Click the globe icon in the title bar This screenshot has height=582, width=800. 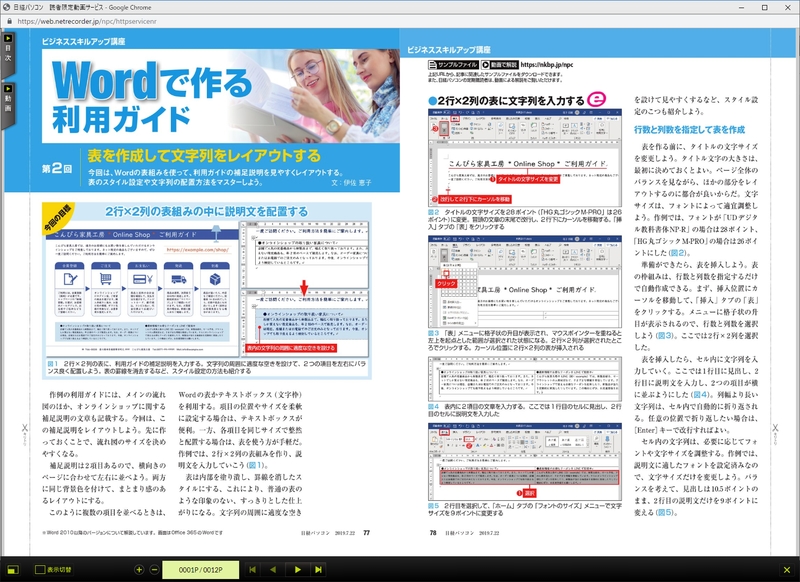click(7, 7)
